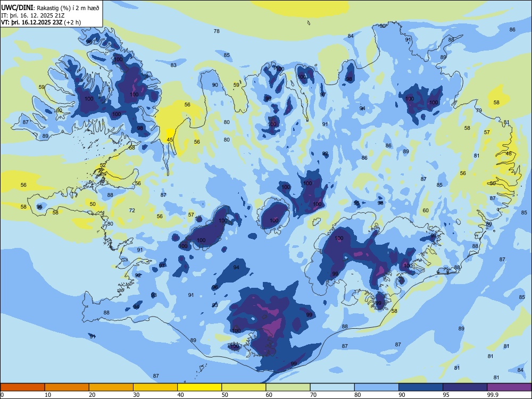Select the bright yellow 40–50 legend swatch
This screenshot has height=399, width=532.
click(199, 387)
